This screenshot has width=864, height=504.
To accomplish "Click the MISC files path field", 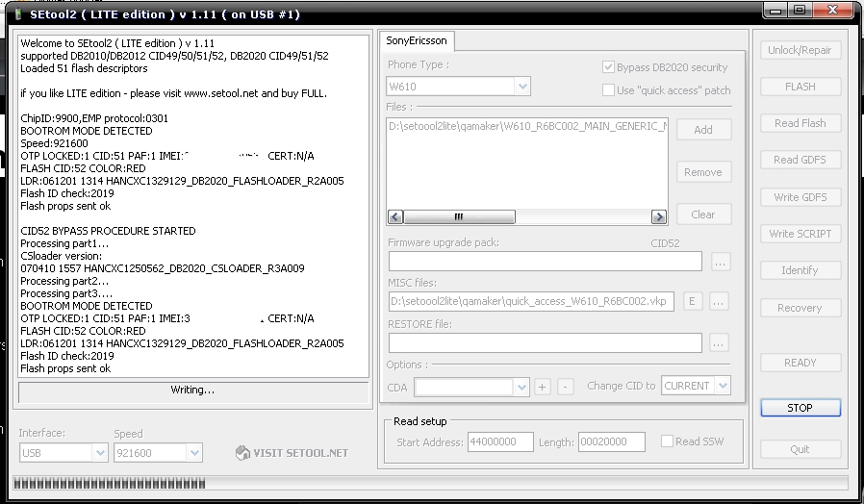I will coord(531,301).
